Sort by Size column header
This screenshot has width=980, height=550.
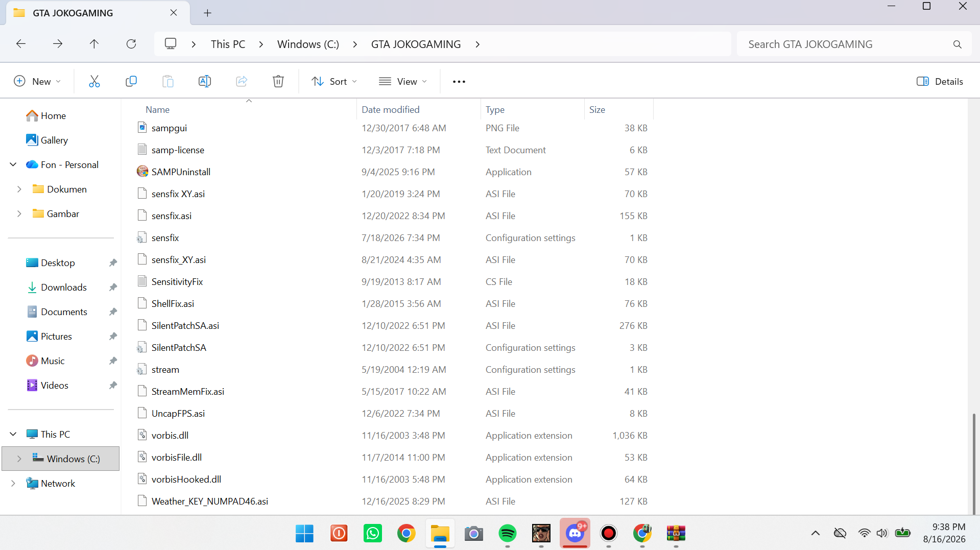(x=597, y=110)
